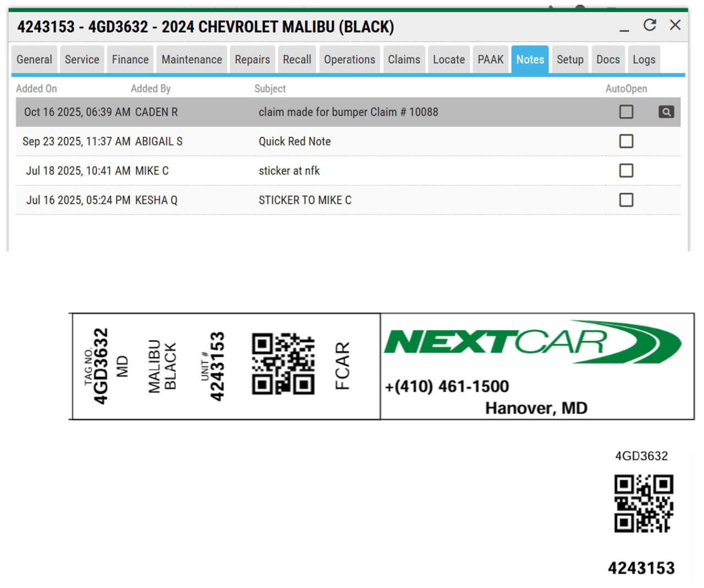Minimize the vehicle details window
Image resolution: width=704 pixels, height=588 pixels.
tap(624, 27)
